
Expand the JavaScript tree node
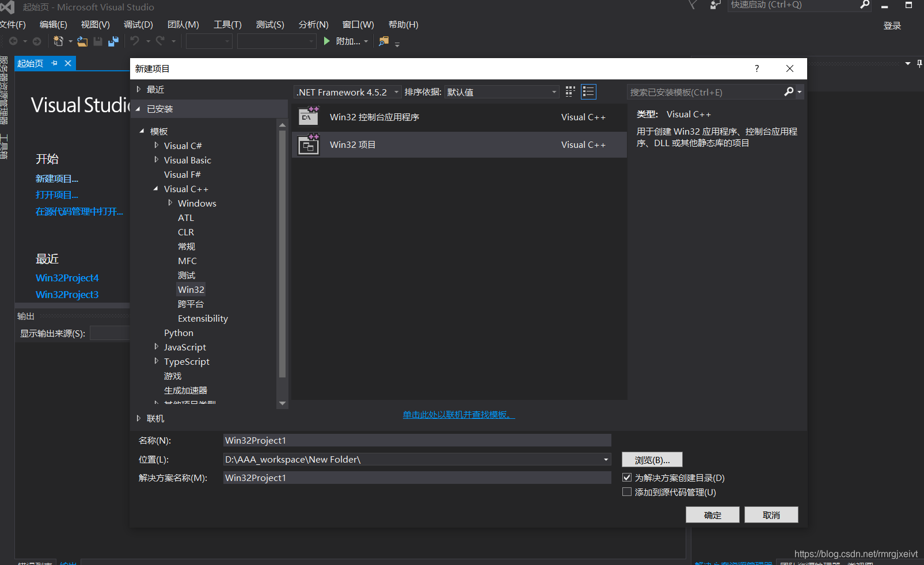coord(156,347)
